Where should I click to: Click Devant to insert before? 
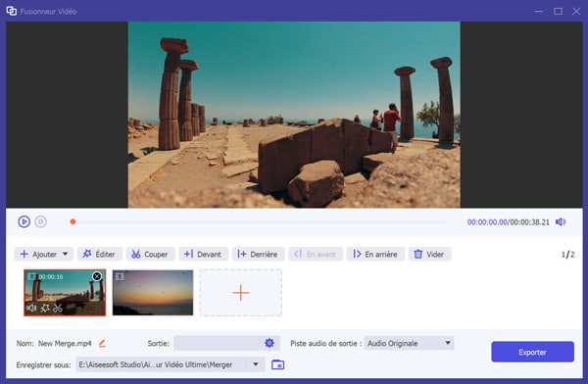coord(203,254)
